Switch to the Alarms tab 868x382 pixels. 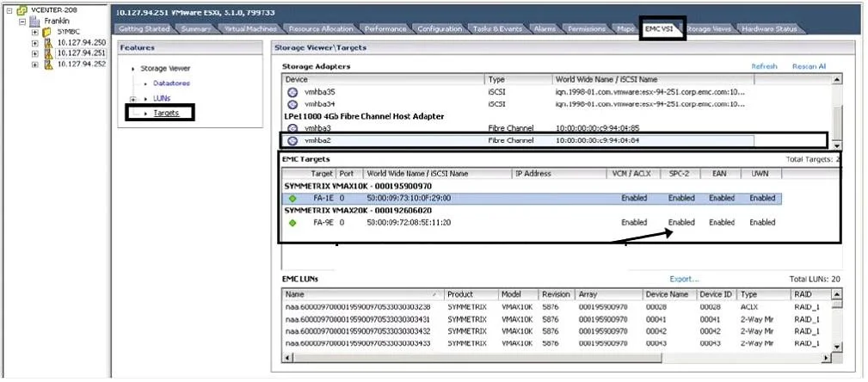(x=545, y=28)
